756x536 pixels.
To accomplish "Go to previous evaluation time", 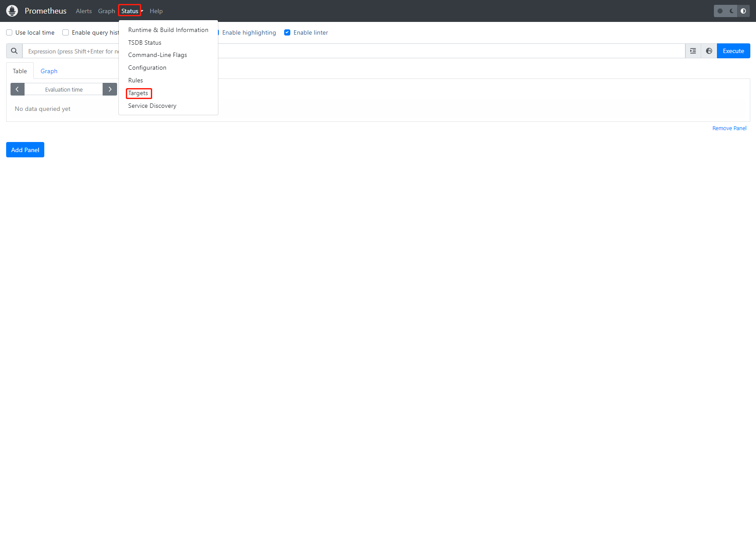I will pyautogui.click(x=18, y=89).
